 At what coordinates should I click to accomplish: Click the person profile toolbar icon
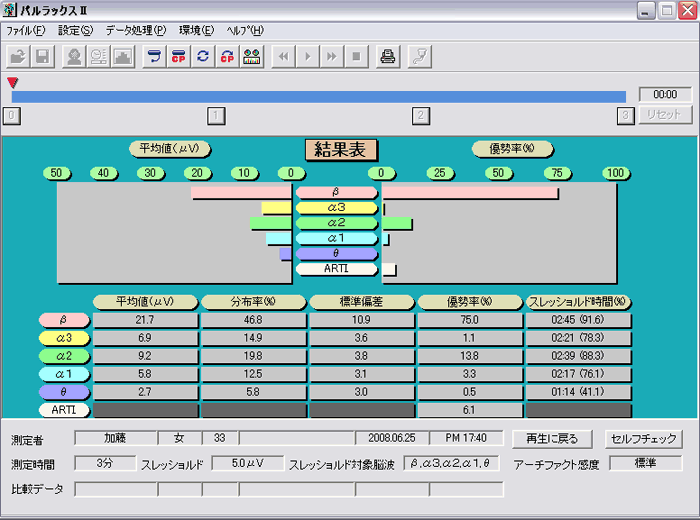74,57
